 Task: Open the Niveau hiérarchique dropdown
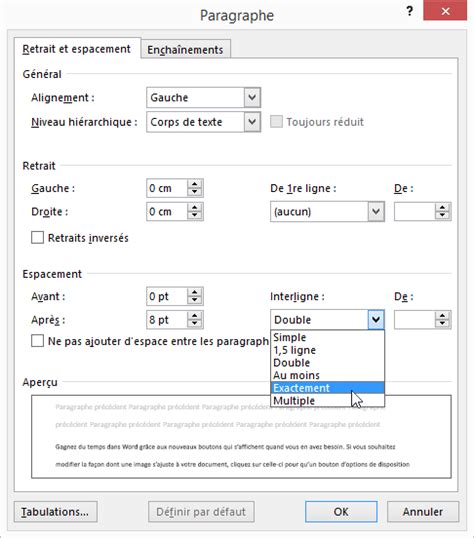point(252,122)
